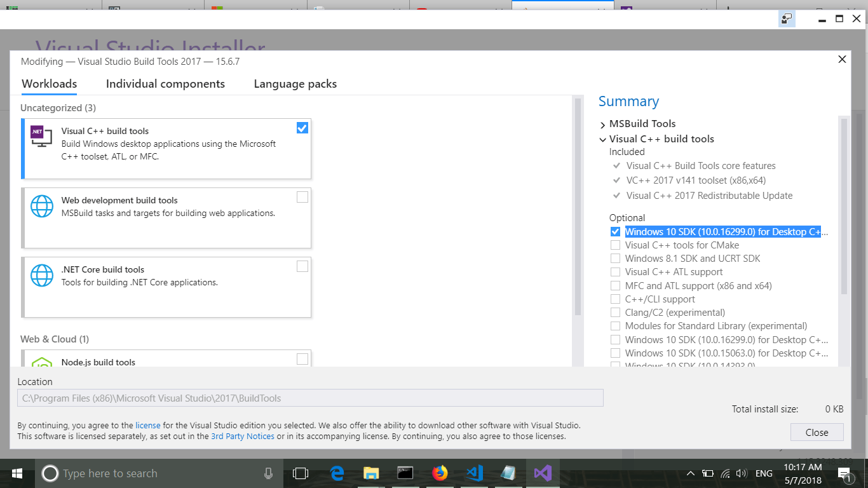The width and height of the screenshot is (868, 488).
Task: Close the Modifying dialog with the X icon
Action: [x=842, y=59]
